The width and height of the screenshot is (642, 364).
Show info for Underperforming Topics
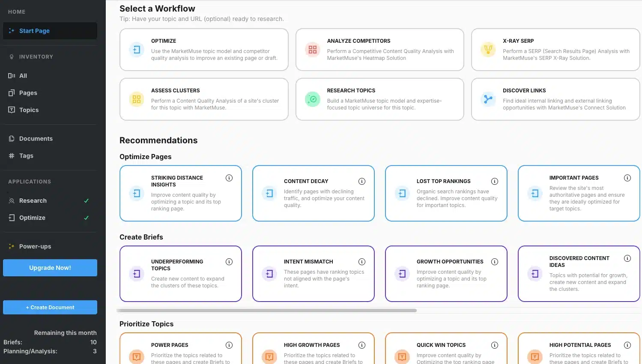229,262
